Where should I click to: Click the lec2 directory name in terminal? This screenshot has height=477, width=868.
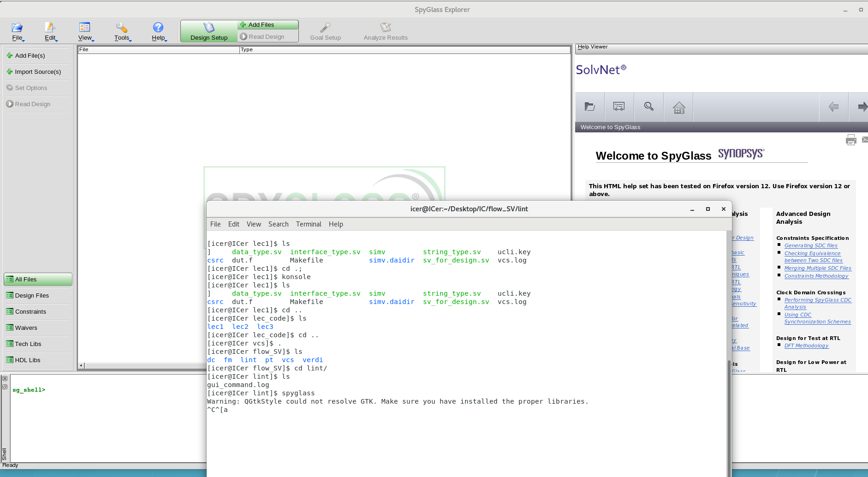tap(240, 327)
